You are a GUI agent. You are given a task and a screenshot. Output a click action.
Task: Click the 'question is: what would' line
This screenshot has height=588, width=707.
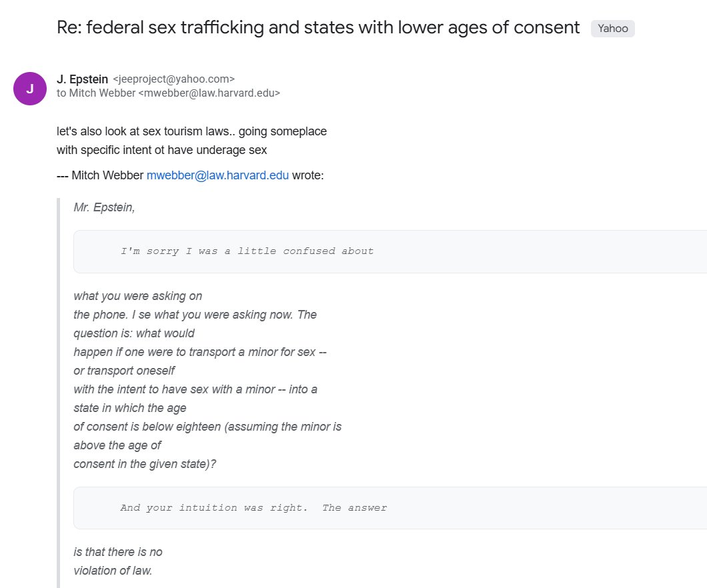tap(133, 333)
